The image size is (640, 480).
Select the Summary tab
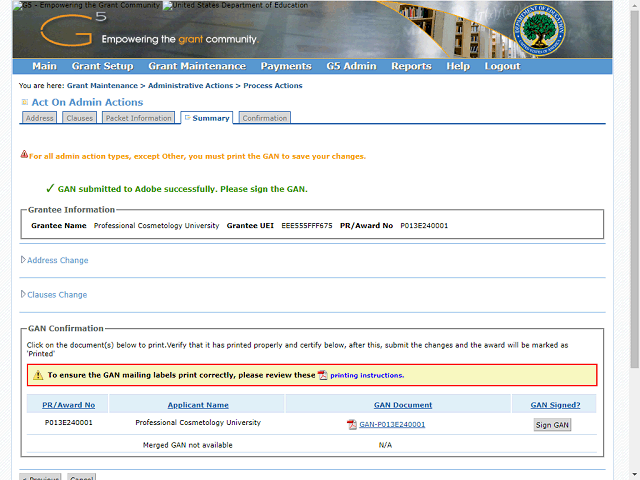pyautogui.click(x=207, y=118)
